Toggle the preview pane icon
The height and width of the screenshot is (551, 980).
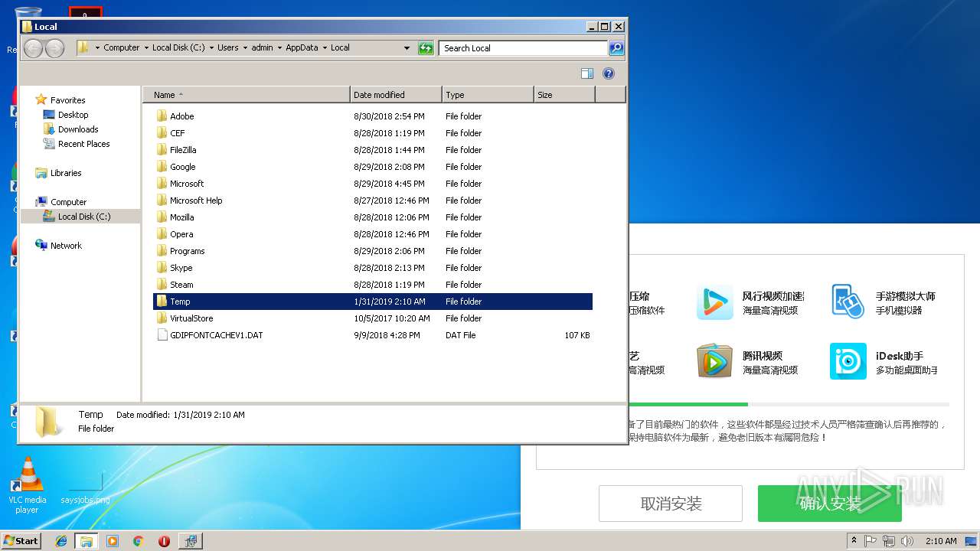click(587, 73)
